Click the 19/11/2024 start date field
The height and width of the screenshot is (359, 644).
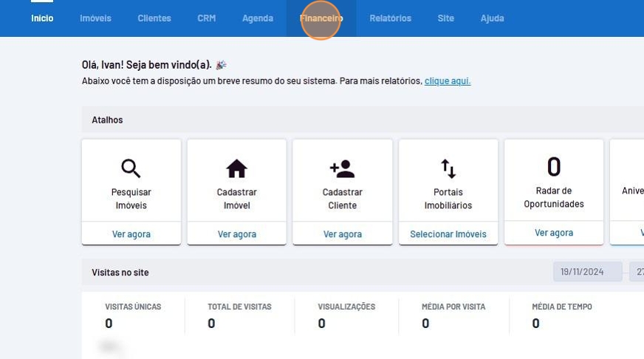tap(587, 272)
